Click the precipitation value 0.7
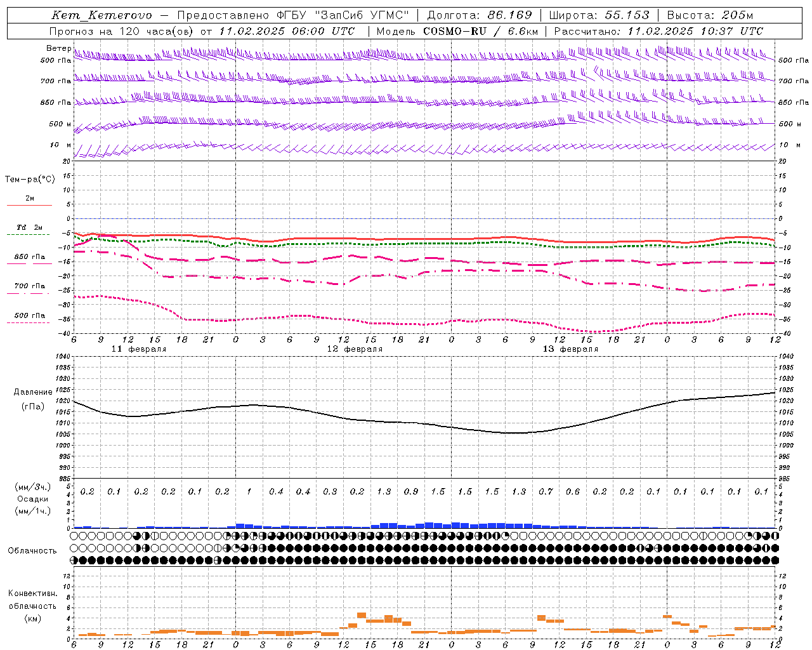 (x=546, y=491)
